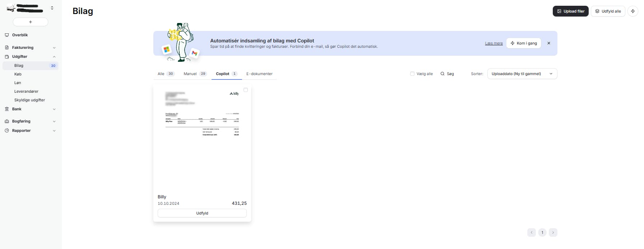The image size is (644, 249).
Task: Open the organization switcher chevron
Action: point(52,8)
